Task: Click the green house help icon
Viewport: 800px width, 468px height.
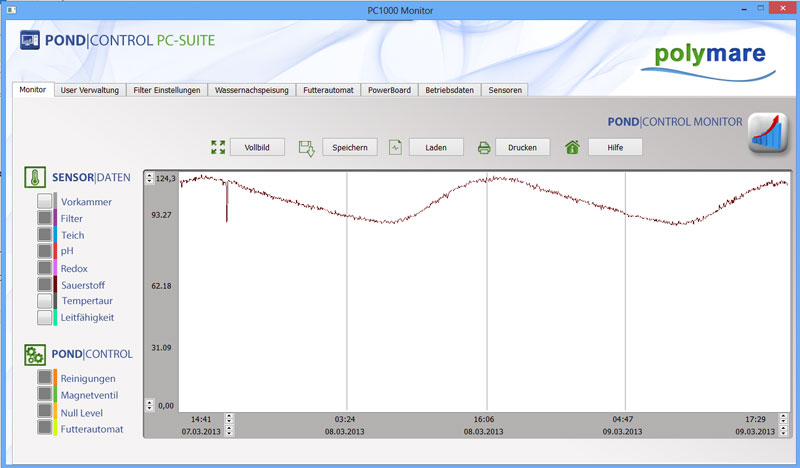Action: pyautogui.click(x=572, y=148)
